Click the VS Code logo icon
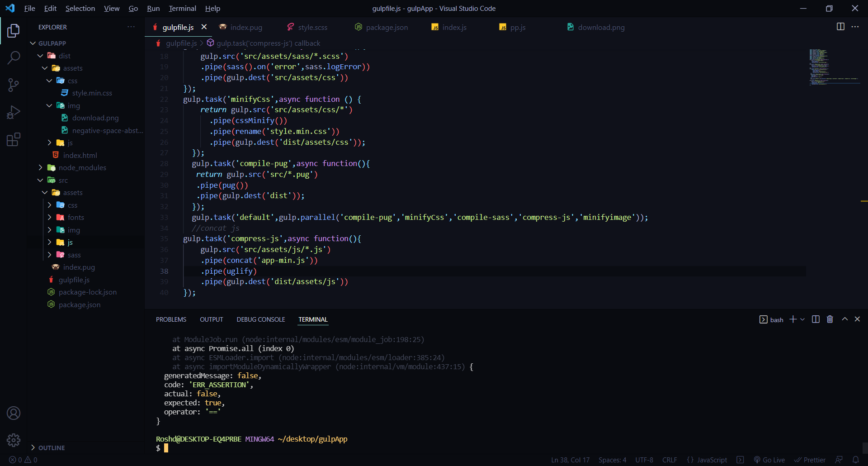 [10, 8]
